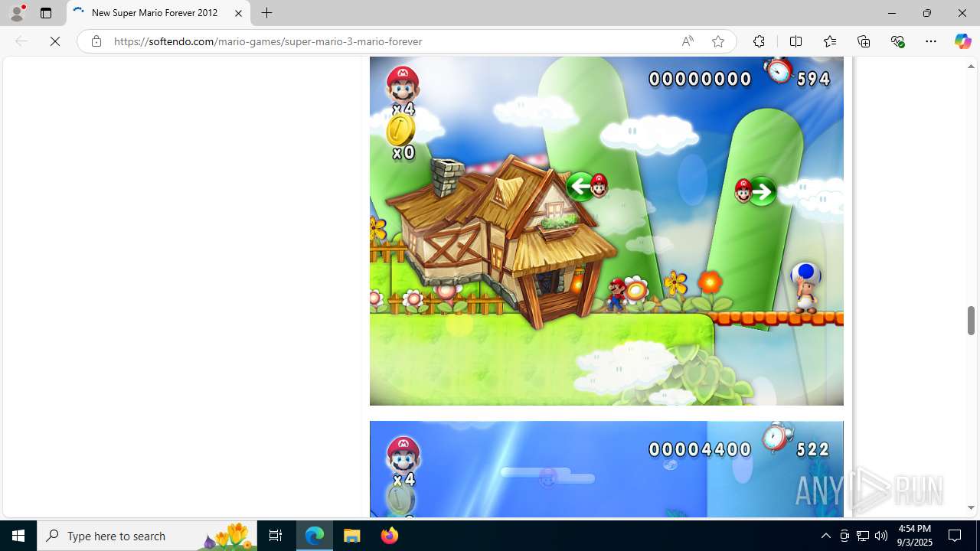Open Firefox from taskbar
The height and width of the screenshot is (551, 980).
click(x=389, y=536)
